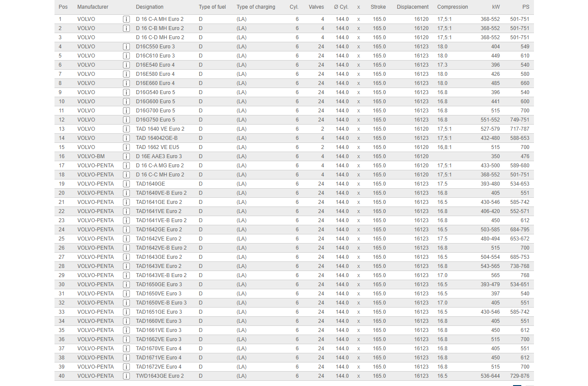Show details icon for D16E660 Euro 4

[x=126, y=83]
